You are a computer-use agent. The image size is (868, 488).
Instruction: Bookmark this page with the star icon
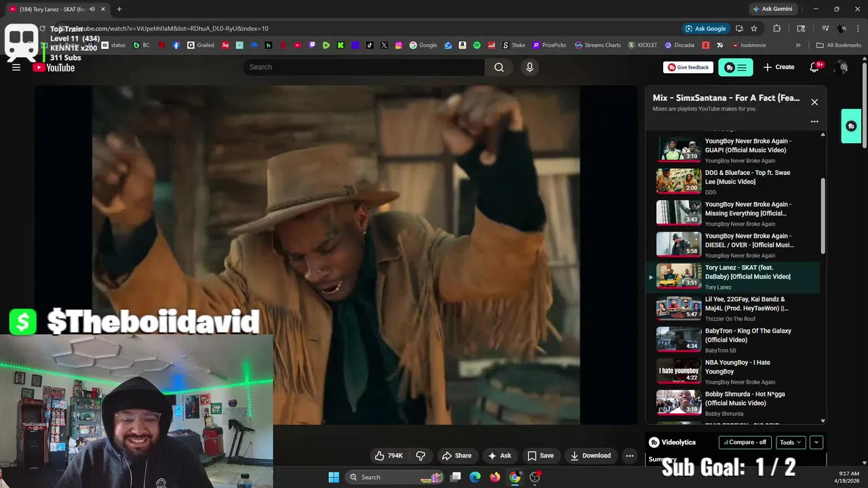[x=754, y=28]
